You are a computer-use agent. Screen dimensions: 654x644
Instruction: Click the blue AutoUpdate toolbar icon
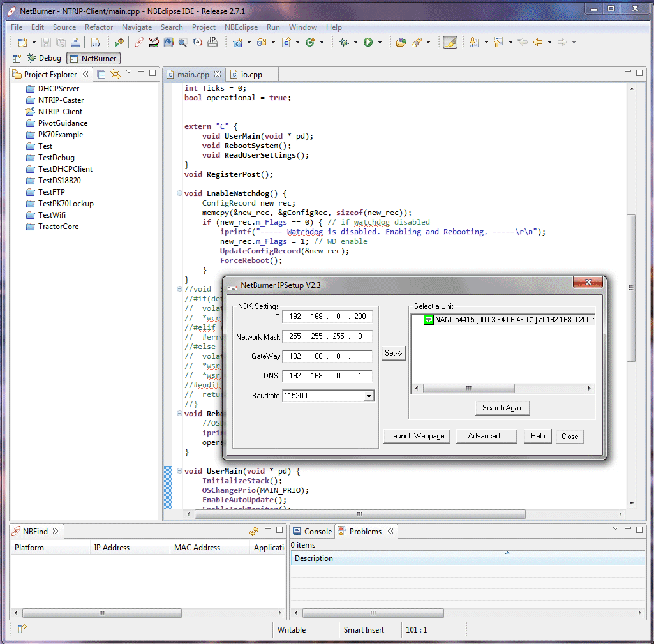click(168, 42)
